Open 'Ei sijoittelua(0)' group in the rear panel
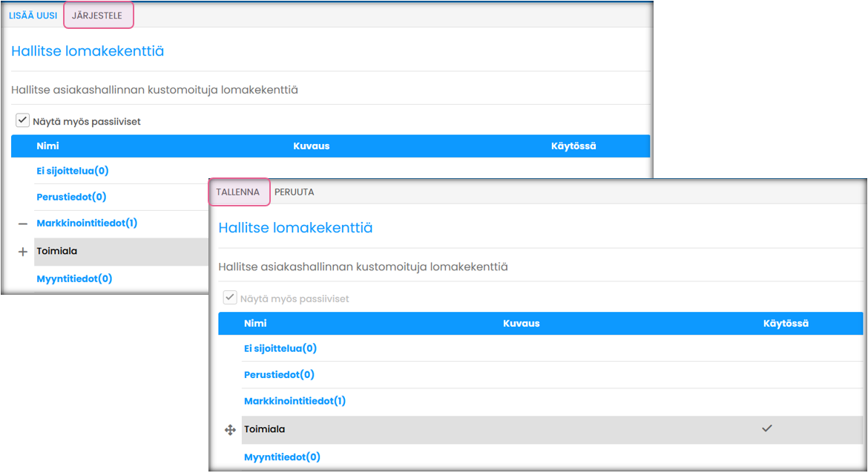 point(73,171)
